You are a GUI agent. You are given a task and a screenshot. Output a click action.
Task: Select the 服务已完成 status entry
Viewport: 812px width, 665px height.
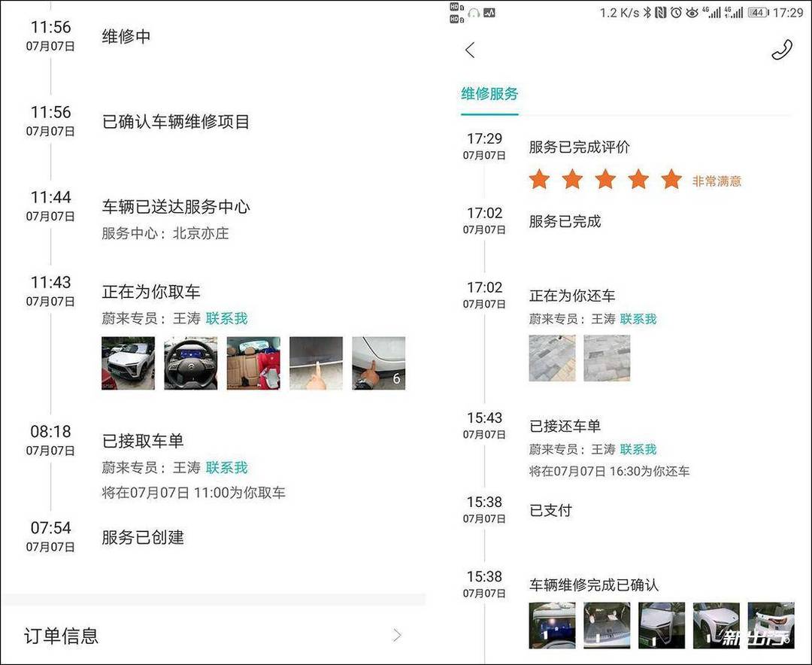[x=565, y=221]
